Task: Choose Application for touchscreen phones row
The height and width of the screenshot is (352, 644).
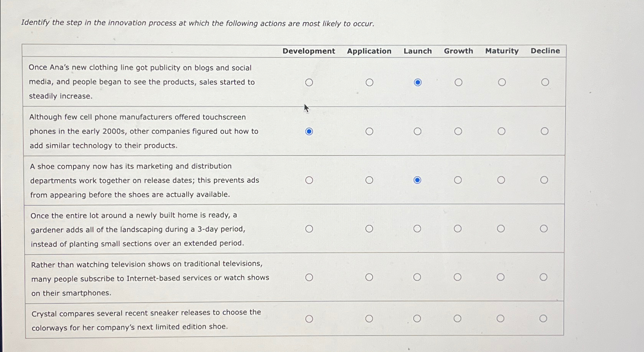Action: (369, 132)
